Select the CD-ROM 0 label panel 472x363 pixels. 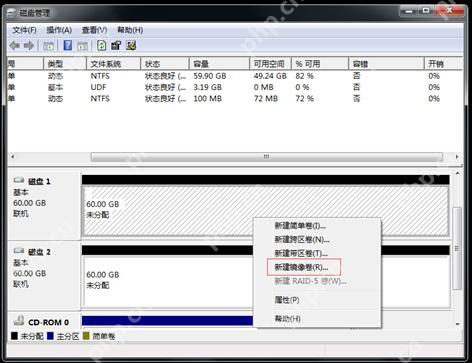pyautogui.click(x=44, y=321)
